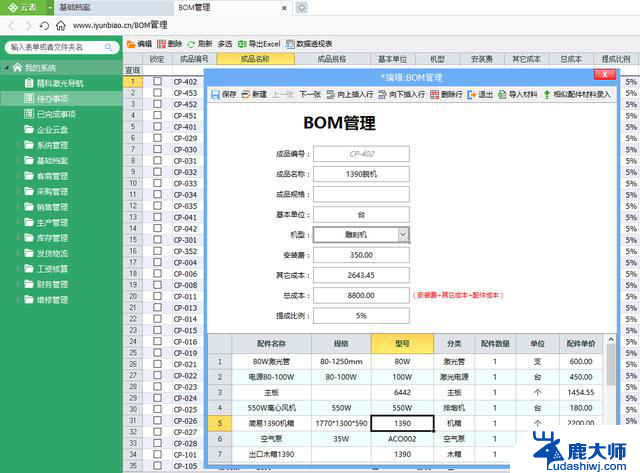The height and width of the screenshot is (473, 640).
Task: Click Delete row (删除行) icon
Action: point(434,95)
